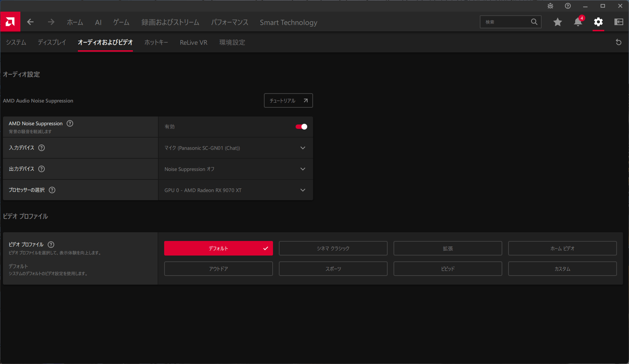Open the notifications bell icon
Image resolution: width=629 pixels, height=364 pixels.
click(578, 22)
